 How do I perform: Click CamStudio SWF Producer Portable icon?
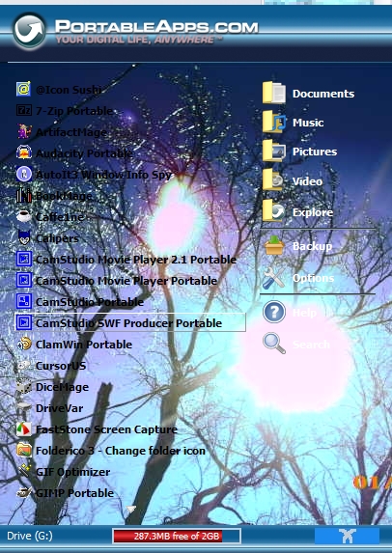(x=23, y=322)
